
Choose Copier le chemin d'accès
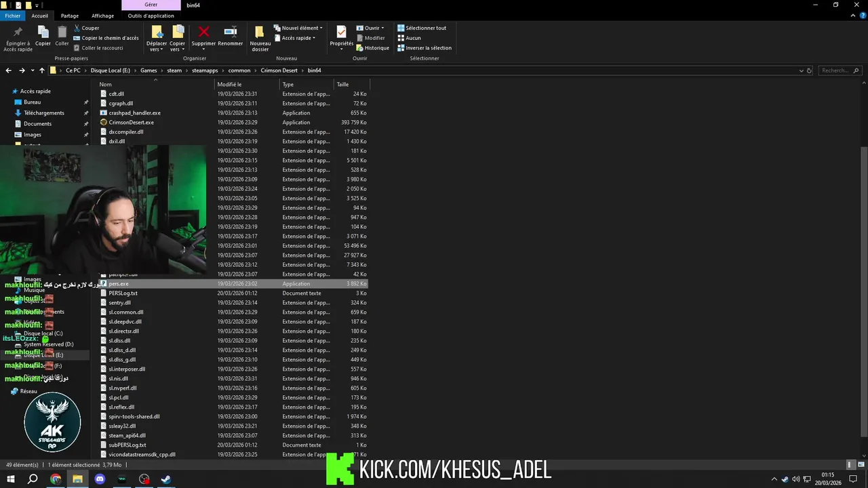coord(106,38)
